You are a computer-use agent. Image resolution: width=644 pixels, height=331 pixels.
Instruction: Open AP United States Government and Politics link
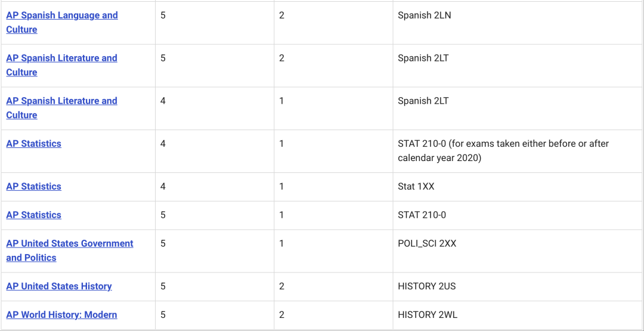(70, 250)
